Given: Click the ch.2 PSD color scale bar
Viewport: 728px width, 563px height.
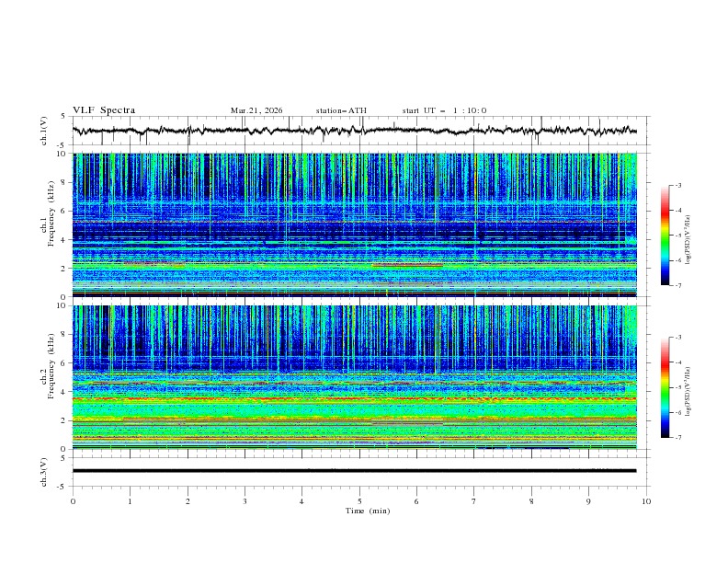Looking at the screenshot, I should (x=665, y=387).
